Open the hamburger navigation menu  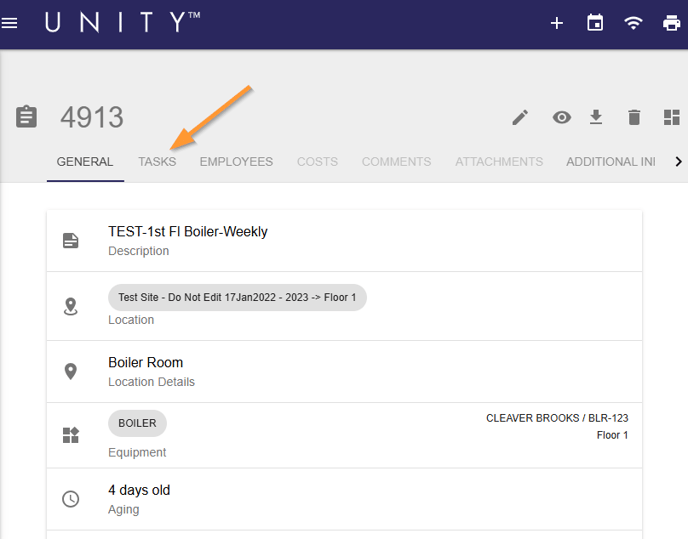[x=9, y=23]
